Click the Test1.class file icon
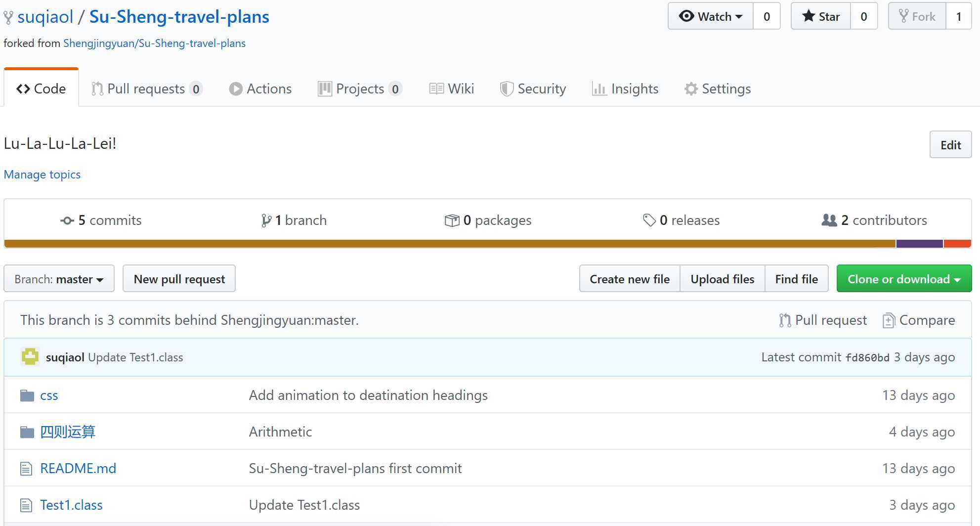Image resolution: width=980 pixels, height=526 pixels. (x=26, y=505)
